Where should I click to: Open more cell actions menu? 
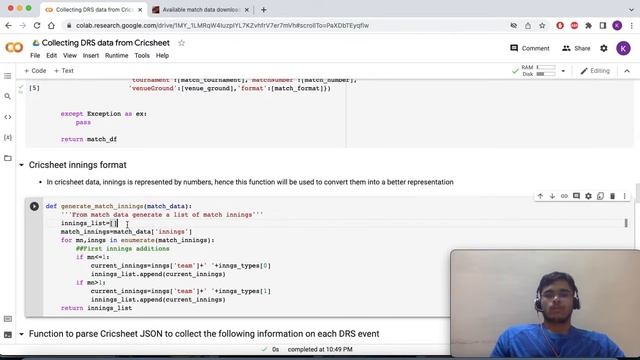pyautogui.click(x=624, y=196)
